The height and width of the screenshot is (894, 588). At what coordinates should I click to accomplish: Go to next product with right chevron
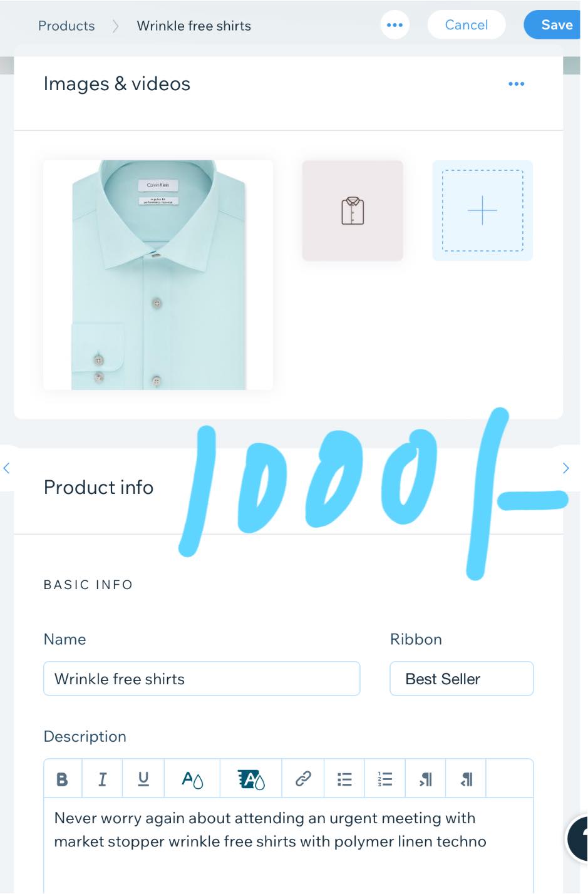pyautogui.click(x=566, y=468)
